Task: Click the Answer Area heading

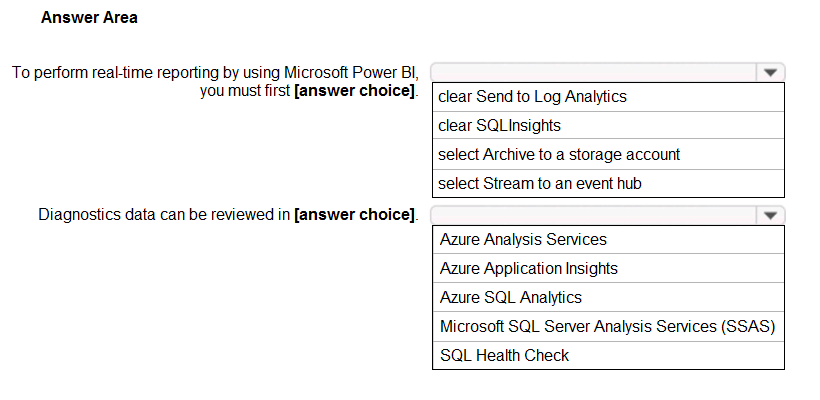Action: click(x=89, y=17)
